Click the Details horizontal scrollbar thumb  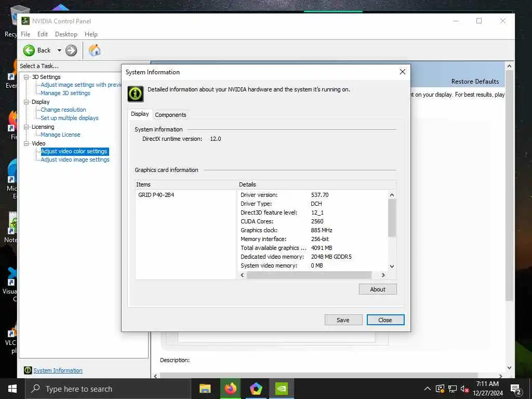tap(309, 275)
